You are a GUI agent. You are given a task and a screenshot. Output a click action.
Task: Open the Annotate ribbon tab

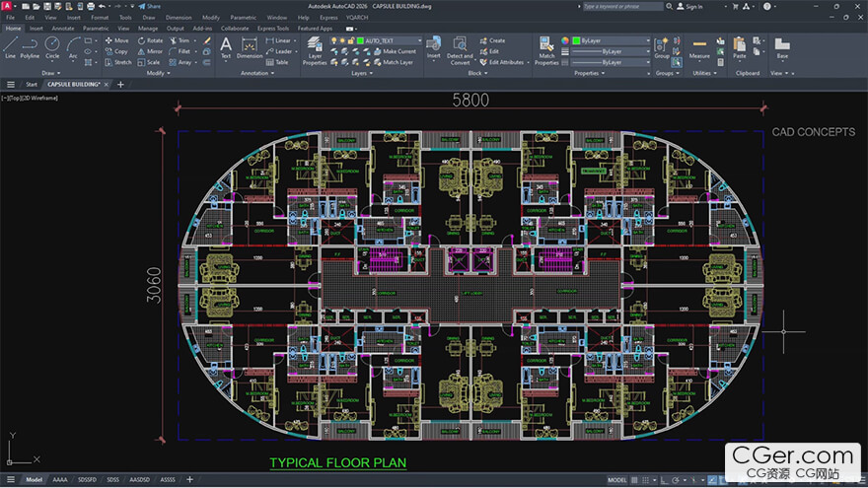(64, 29)
